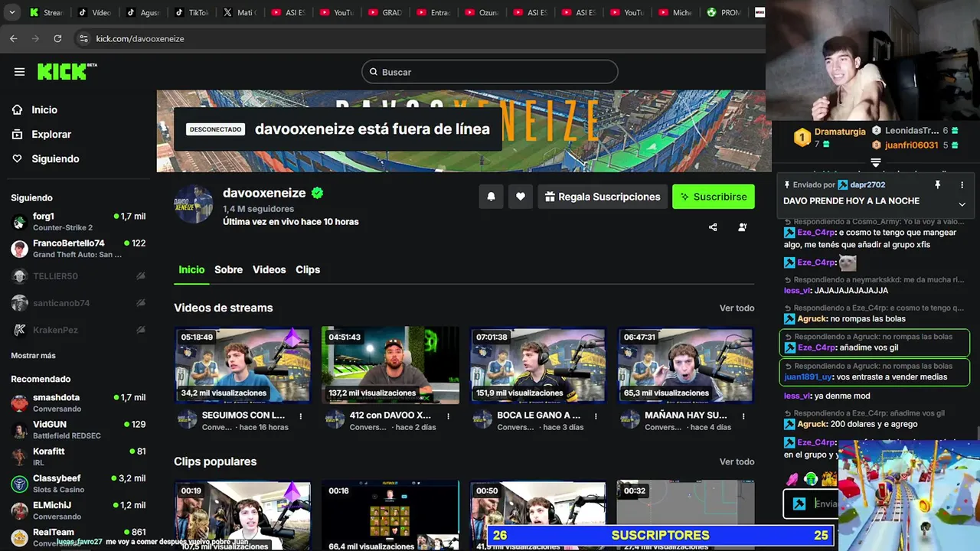
Task: Open the 00:16 popular clip thumbnail
Action: (x=390, y=515)
